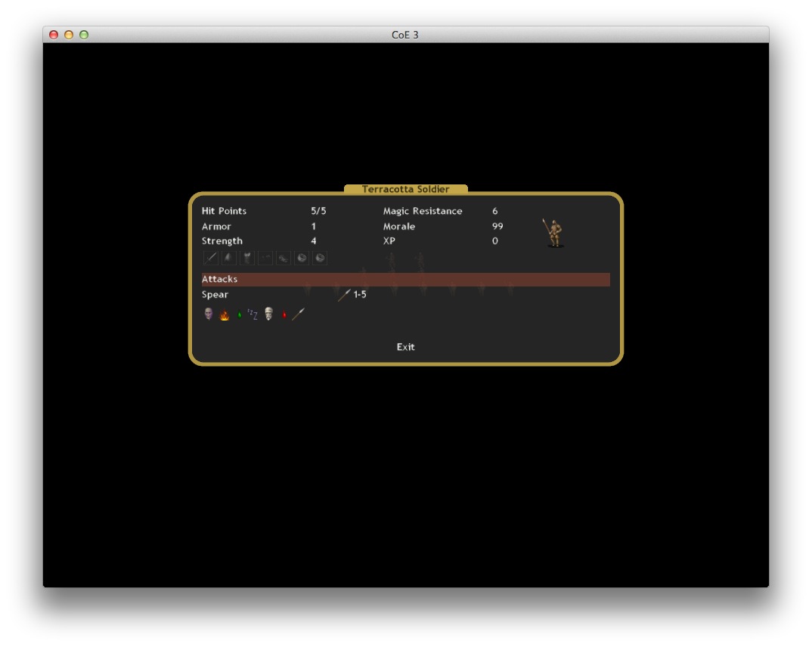Click the flame ability icon

[x=225, y=315]
